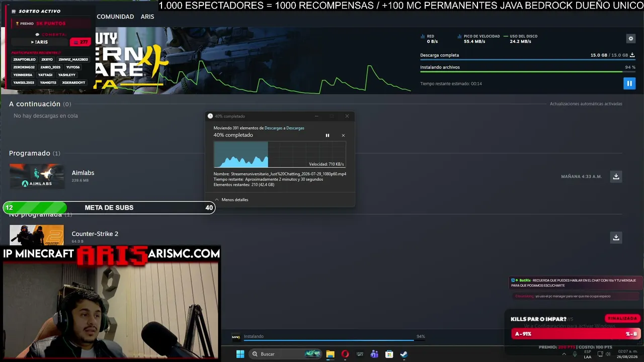Click the A continuación section heading

pyautogui.click(x=35, y=104)
